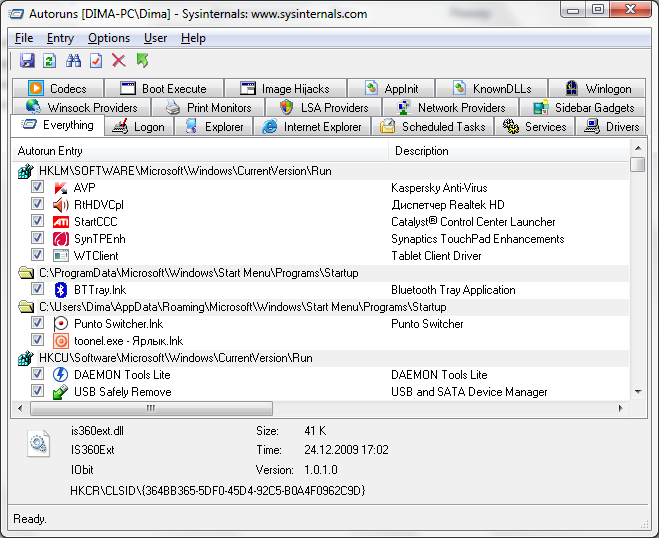Select the USB Safely Remove entry name
Screen dimensions: 659x538
[x=123, y=392]
